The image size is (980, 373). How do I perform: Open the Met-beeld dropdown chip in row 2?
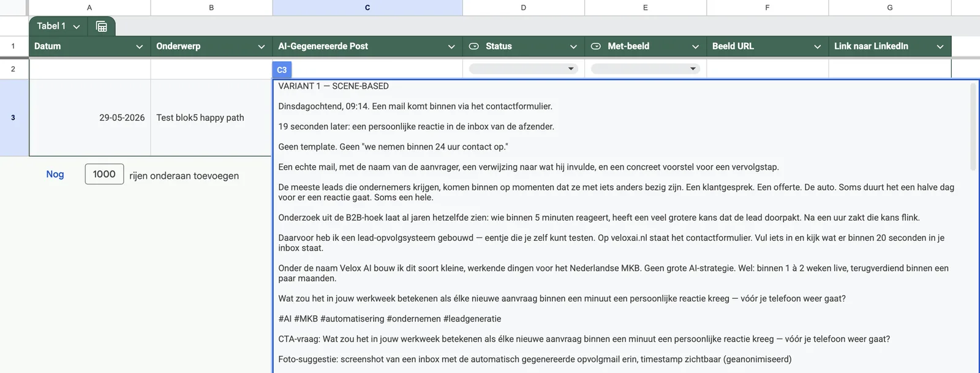[x=645, y=69]
